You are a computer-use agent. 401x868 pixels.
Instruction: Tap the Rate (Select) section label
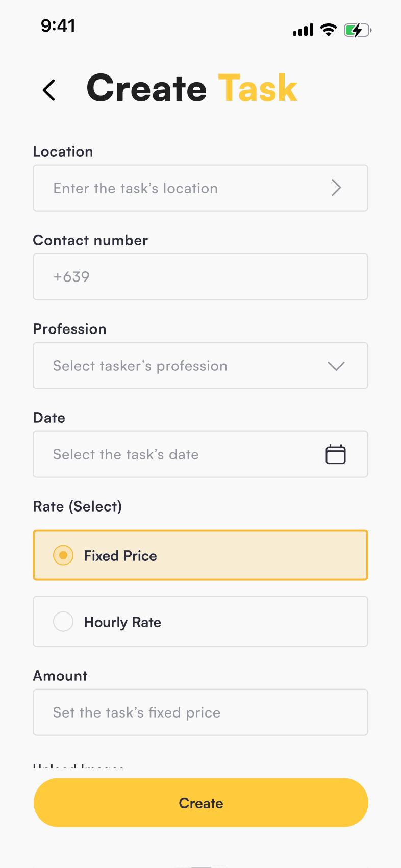click(x=78, y=506)
